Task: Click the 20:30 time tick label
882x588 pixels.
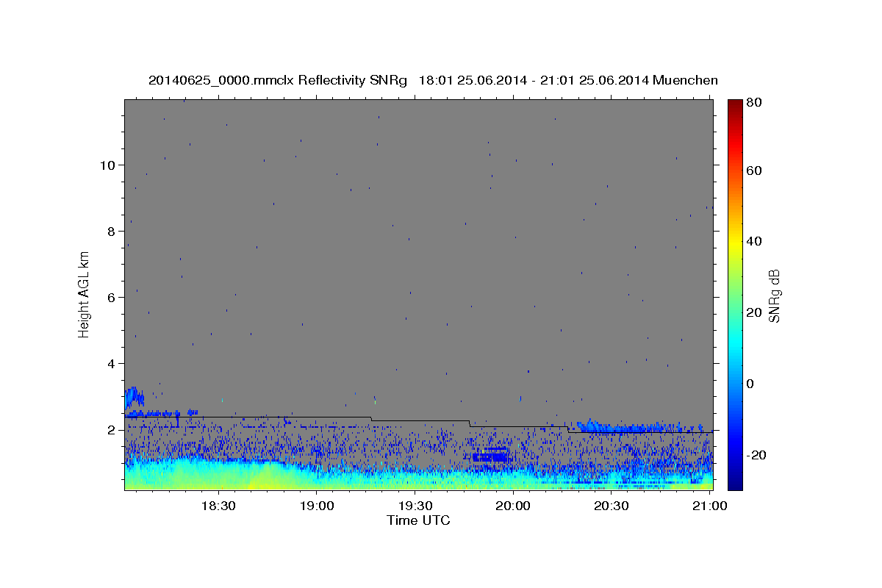Action: pos(612,506)
